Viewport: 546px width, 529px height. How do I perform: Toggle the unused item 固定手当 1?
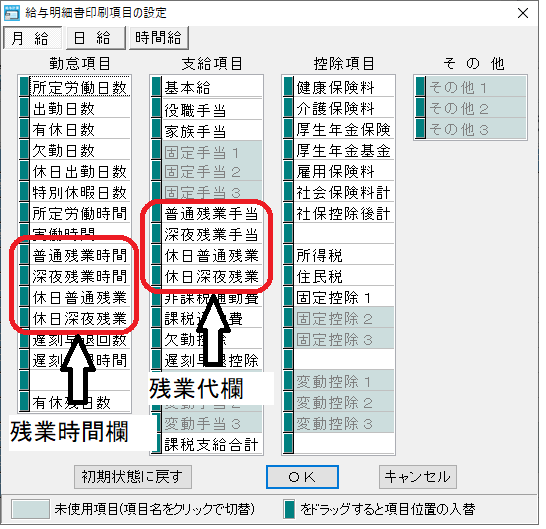point(212,151)
